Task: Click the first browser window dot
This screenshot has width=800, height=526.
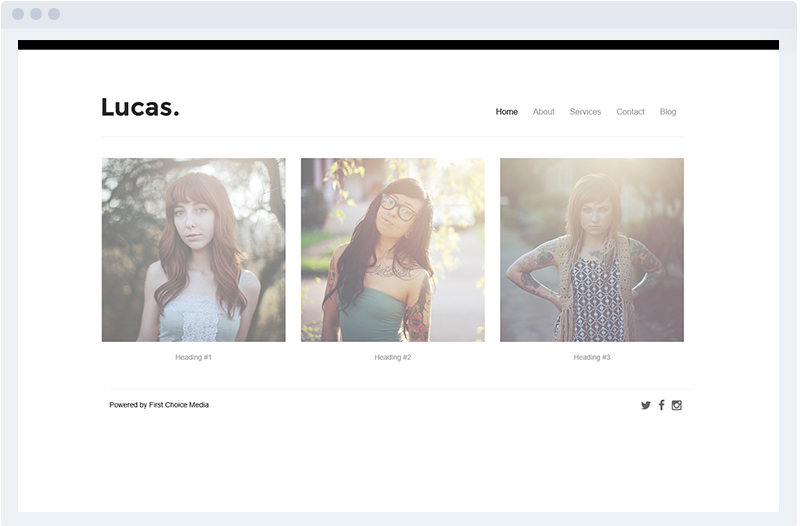Action: click(x=18, y=14)
